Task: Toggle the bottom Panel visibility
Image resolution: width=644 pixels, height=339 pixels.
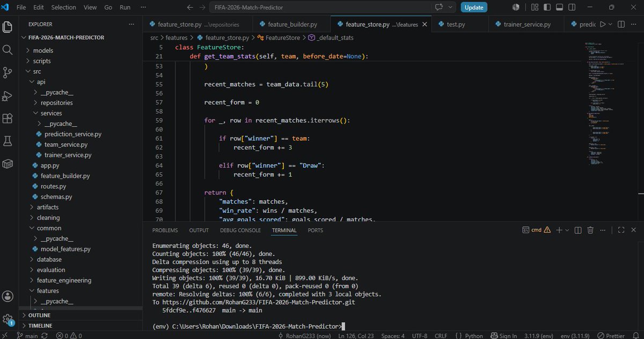Action: [559, 8]
